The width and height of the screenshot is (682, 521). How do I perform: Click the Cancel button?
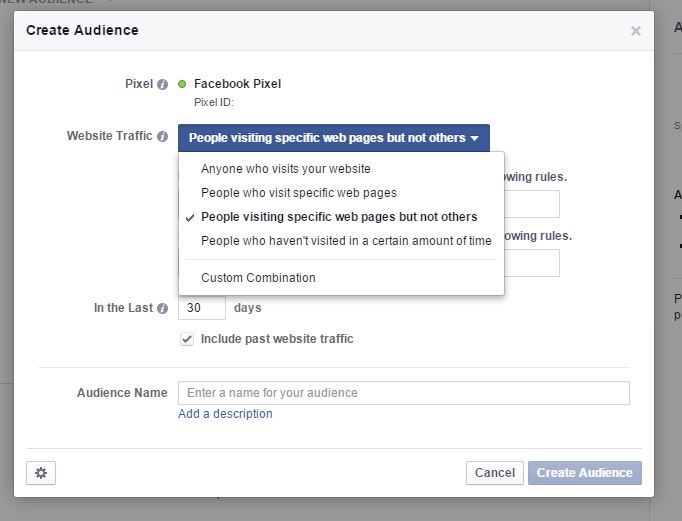(495, 473)
